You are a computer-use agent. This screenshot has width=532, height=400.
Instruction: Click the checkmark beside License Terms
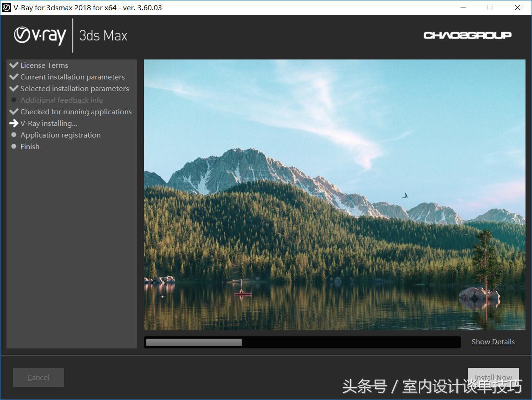click(13, 65)
